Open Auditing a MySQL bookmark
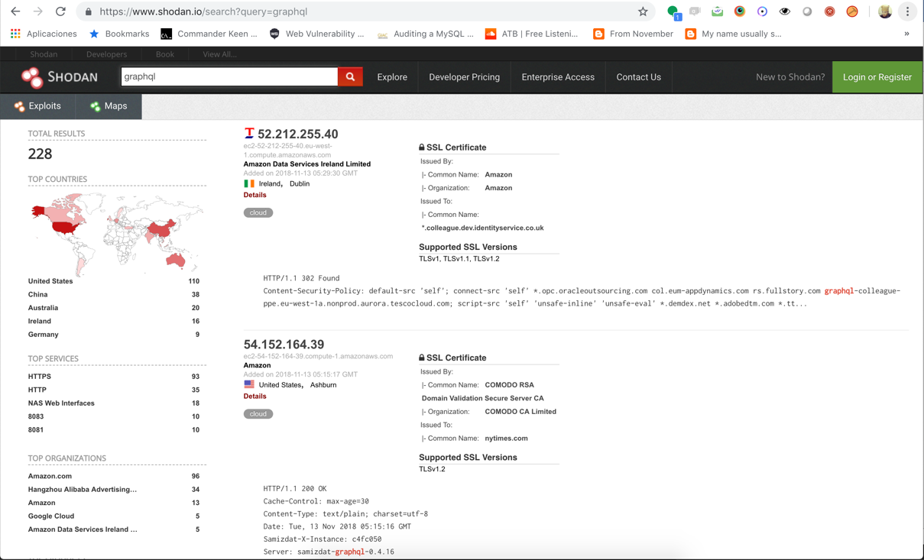Screen dimensions: 924x560 click(425, 34)
